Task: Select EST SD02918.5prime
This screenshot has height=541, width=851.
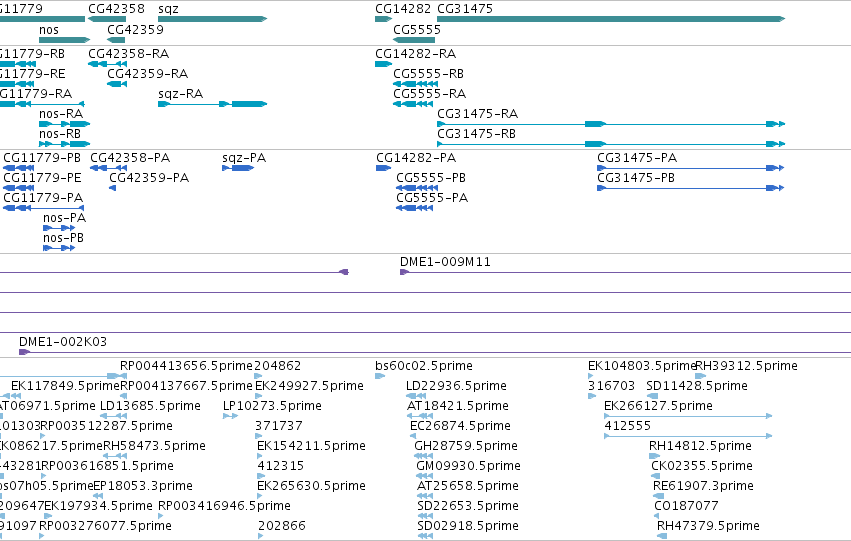Action: click(468, 526)
